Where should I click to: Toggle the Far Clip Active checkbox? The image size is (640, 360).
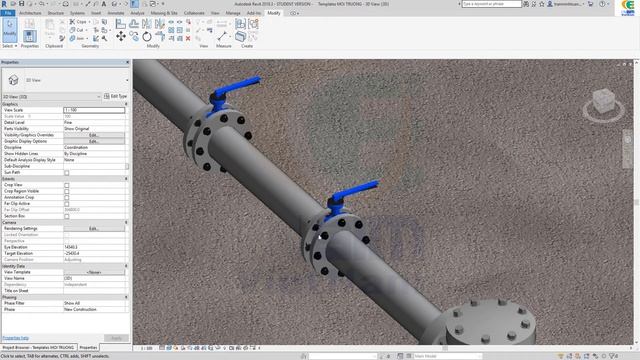click(67, 204)
